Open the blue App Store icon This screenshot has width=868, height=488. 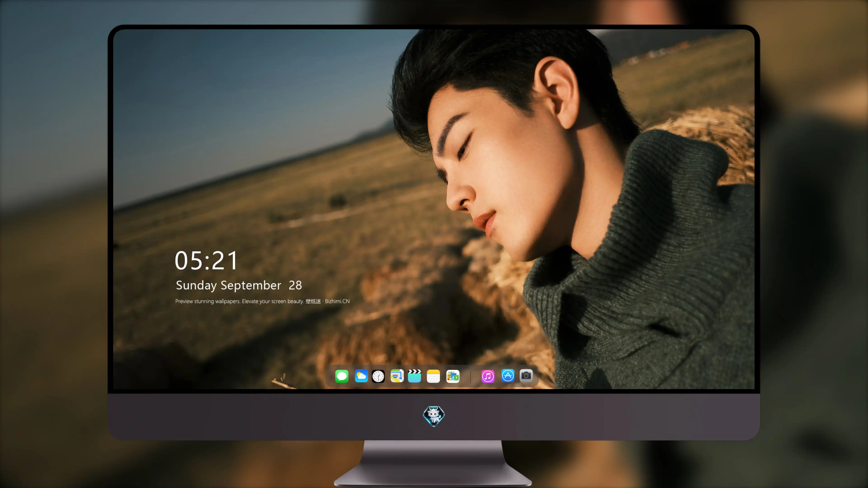[x=508, y=375]
